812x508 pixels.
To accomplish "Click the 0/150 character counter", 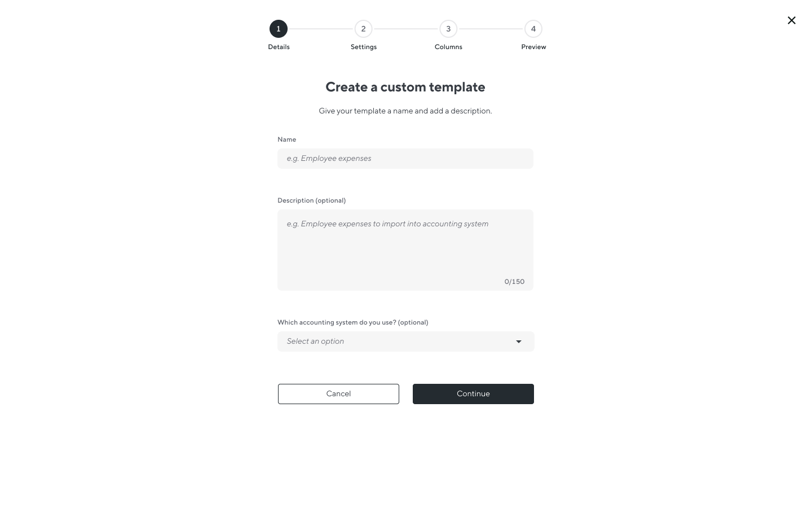I will [514, 282].
